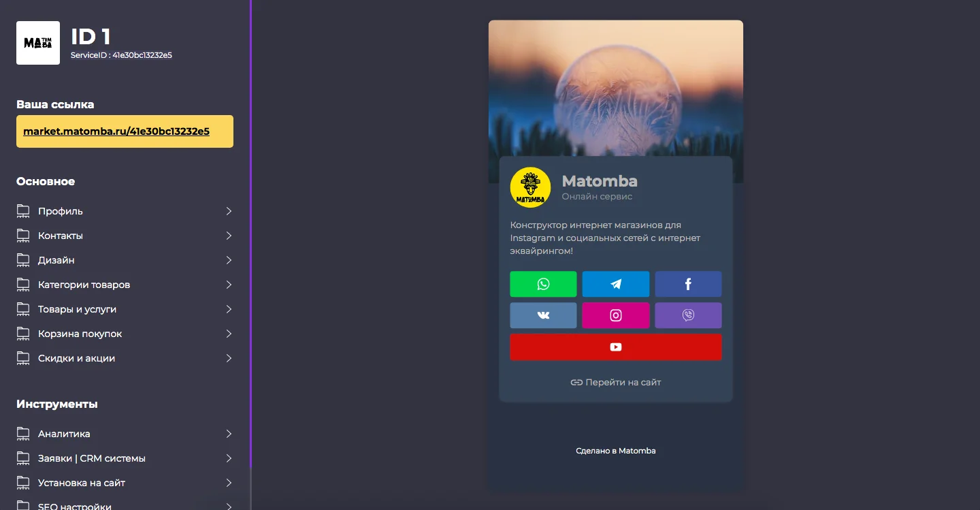
Task: Open the Профиль menu item
Action: click(125, 211)
